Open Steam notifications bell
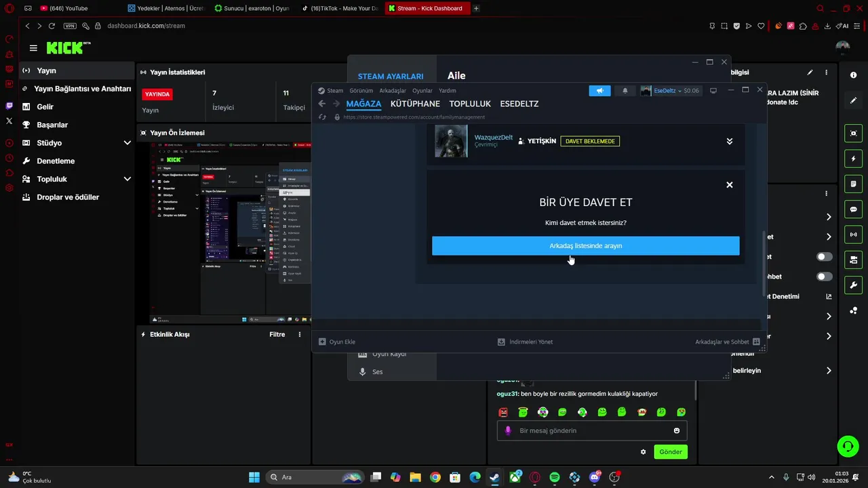 pos(625,90)
